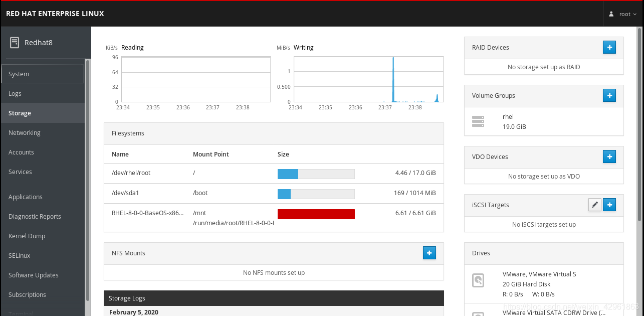Open the VMware Virtual S 20 GiB drive
Image resolution: width=644 pixels, height=316 pixels.
coord(544,284)
